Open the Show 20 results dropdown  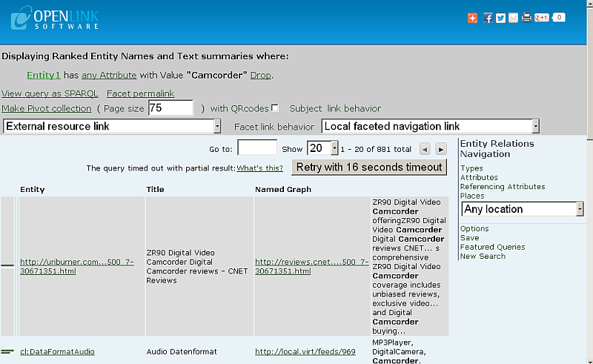(x=322, y=148)
